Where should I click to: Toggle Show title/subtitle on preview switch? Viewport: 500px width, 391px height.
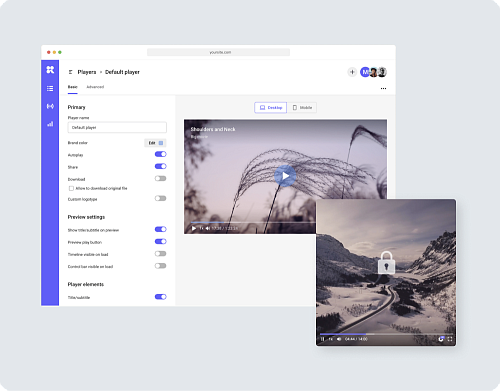coord(160,229)
